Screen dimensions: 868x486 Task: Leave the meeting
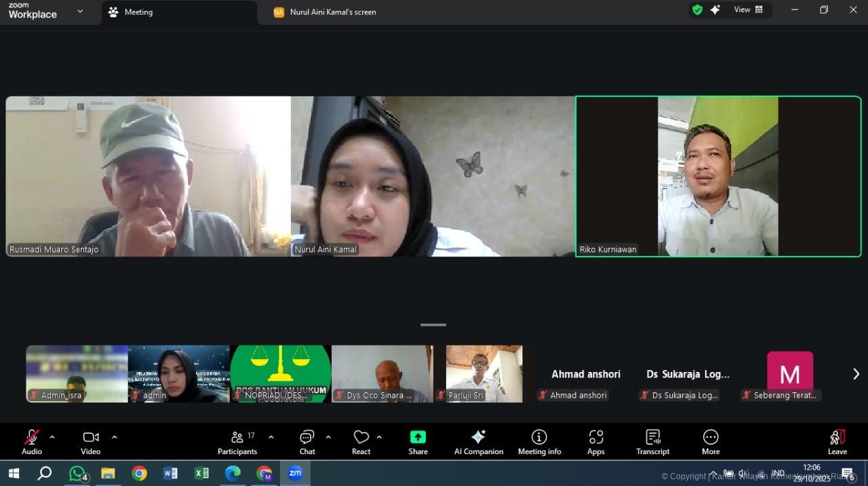coord(837,443)
